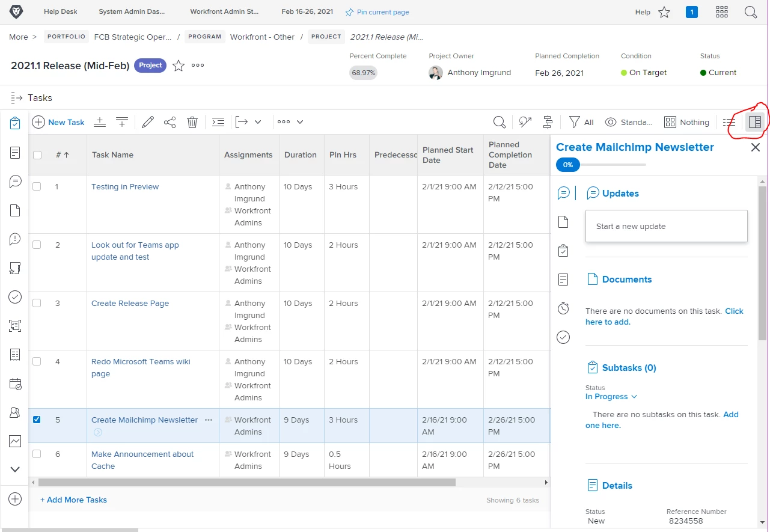This screenshot has width=770, height=532.
Task: Select all tasks header checkbox
Action: pos(37,155)
